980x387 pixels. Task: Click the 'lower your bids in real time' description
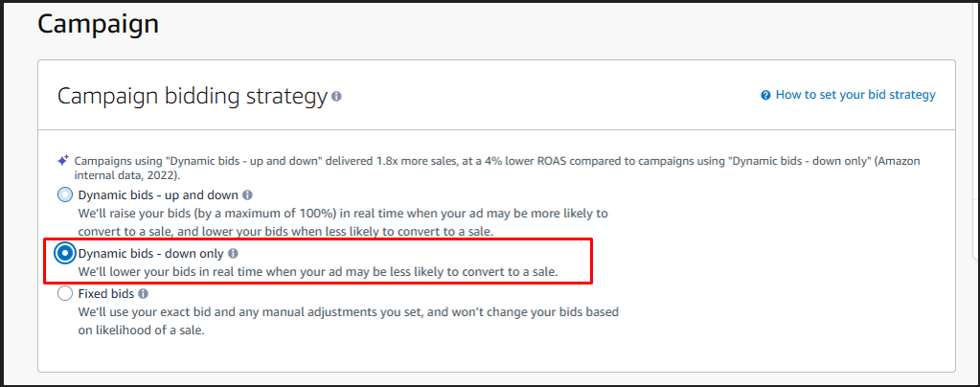point(317,273)
